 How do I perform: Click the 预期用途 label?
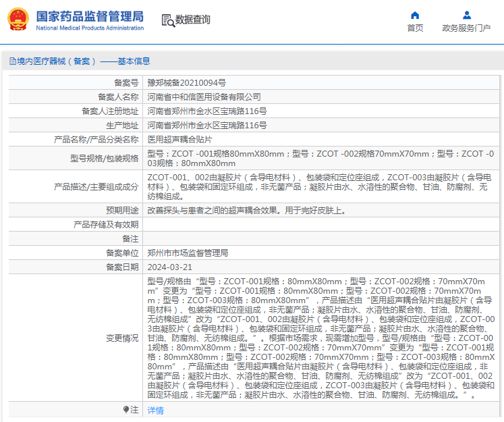tap(123, 211)
